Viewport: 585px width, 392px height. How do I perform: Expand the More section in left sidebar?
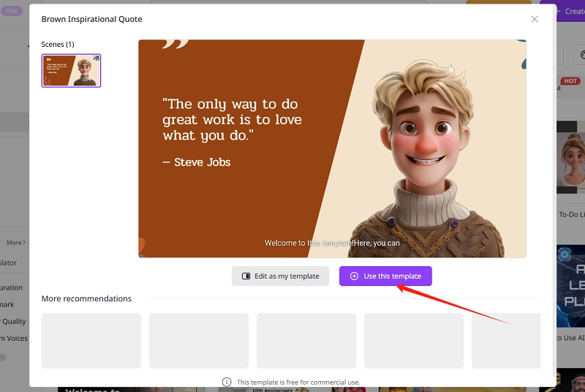coord(16,243)
